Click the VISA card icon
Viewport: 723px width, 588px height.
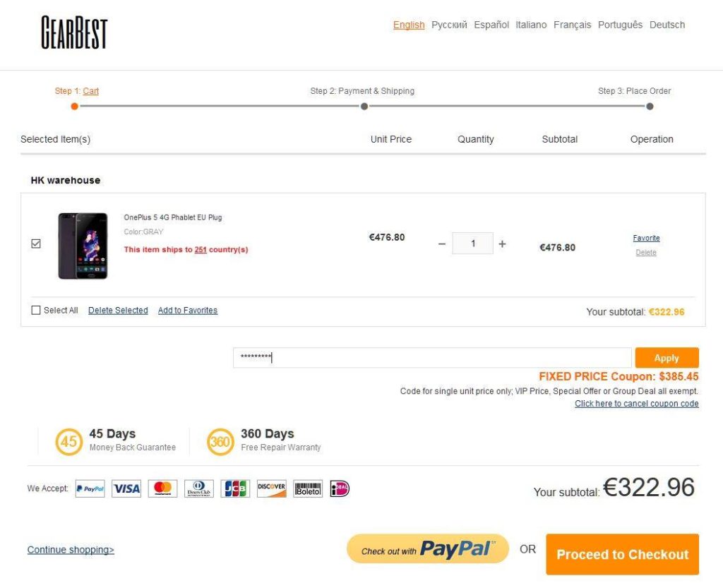coord(126,488)
